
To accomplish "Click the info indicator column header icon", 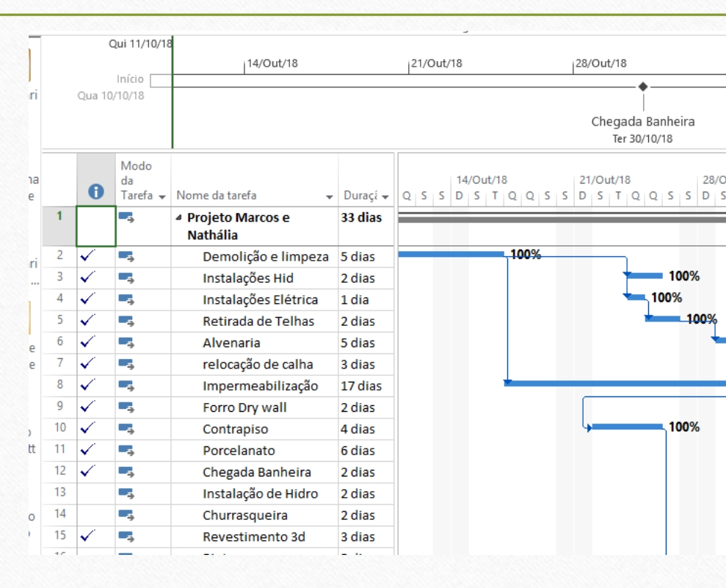I will pyautogui.click(x=95, y=192).
